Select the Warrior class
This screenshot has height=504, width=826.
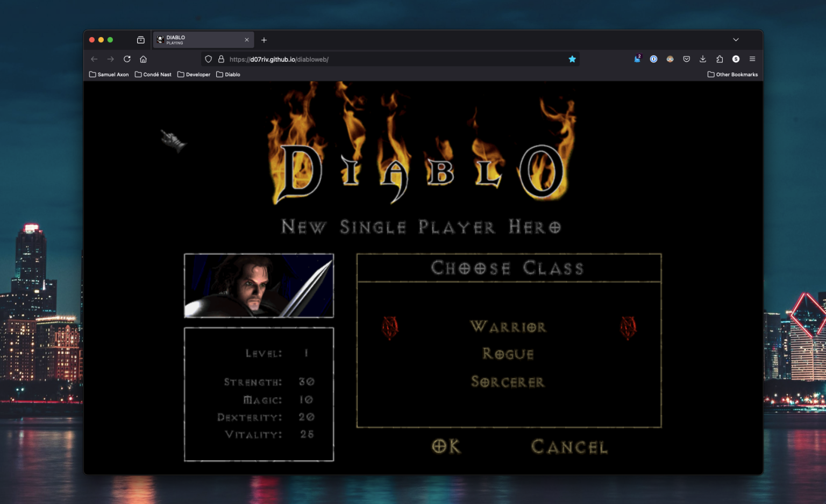coord(508,327)
